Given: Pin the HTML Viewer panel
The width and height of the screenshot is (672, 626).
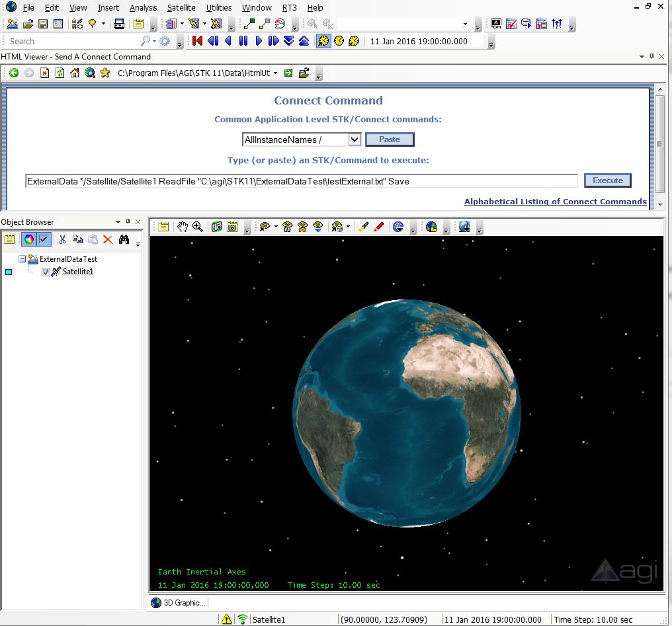Looking at the screenshot, I should coord(652,56).
